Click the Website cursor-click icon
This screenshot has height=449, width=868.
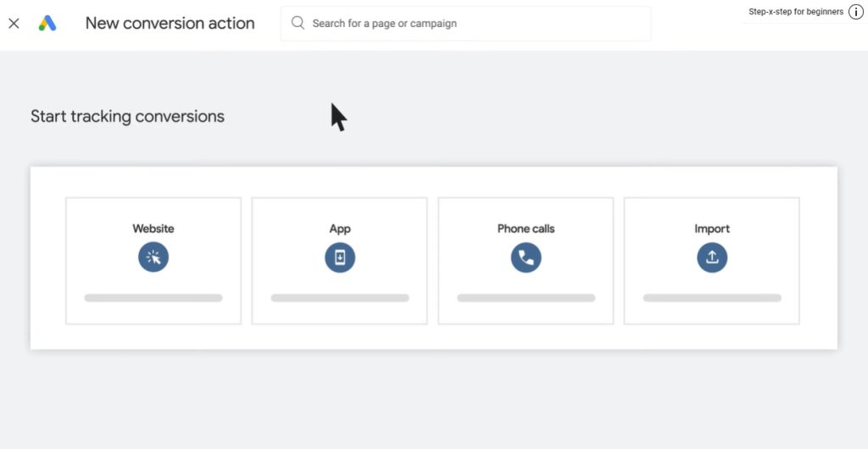[x=153, y=258]
